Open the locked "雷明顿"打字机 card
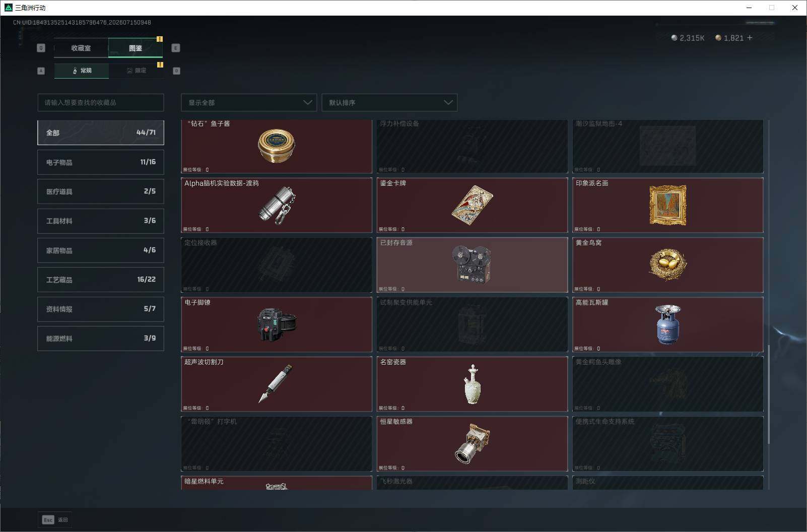This screenshot has height=532, width=807. coord(277,443)
